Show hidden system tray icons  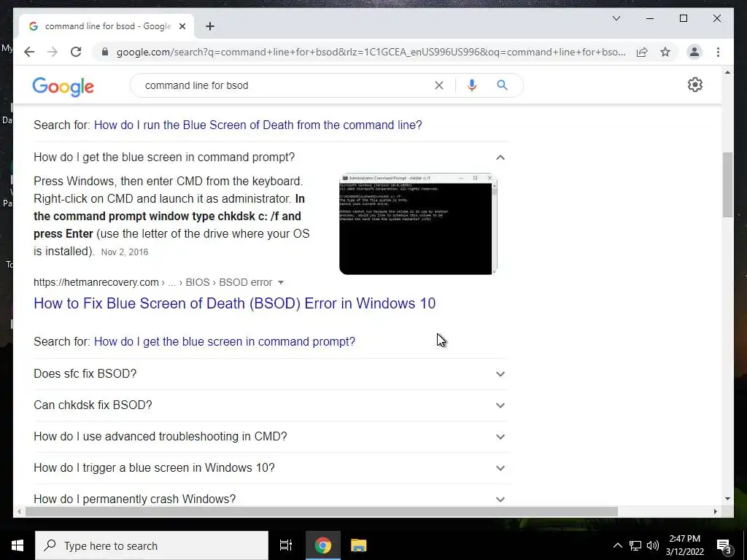pos(617,545)
